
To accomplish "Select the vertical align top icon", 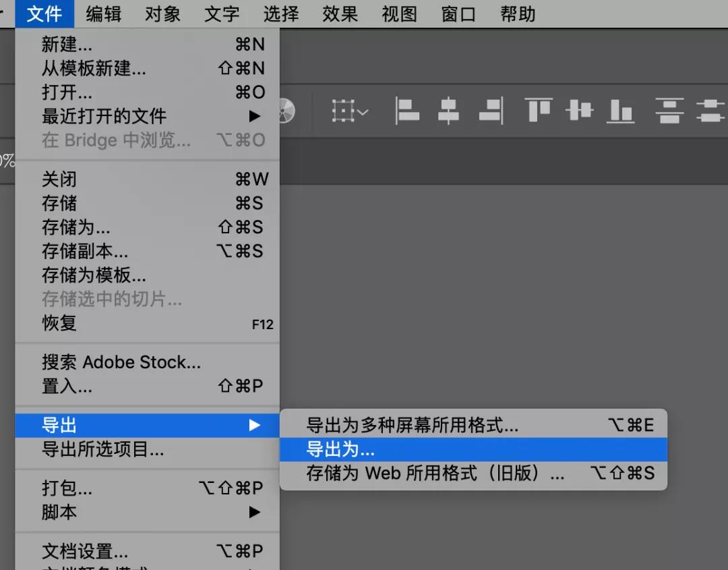I will (537, 111).
